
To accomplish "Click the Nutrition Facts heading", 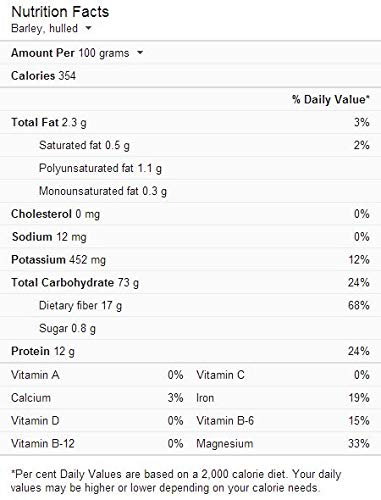I will pyautogui.click(x=60, y=12).
